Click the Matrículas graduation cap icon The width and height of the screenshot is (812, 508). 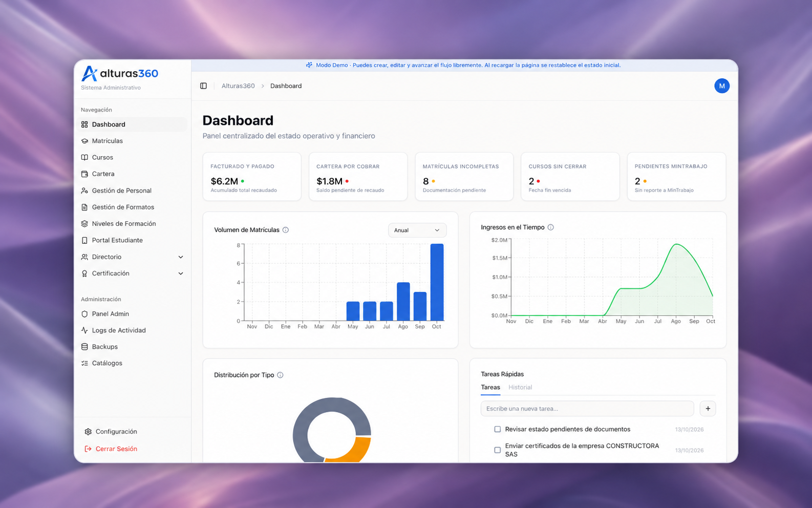coord(84,141)
